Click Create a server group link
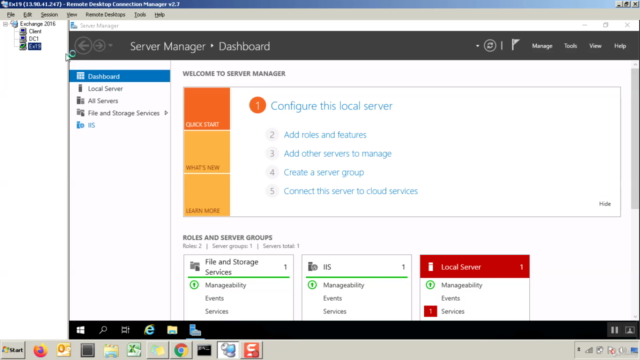This screenshot has height=360, width=640. [x=324, y=172]
